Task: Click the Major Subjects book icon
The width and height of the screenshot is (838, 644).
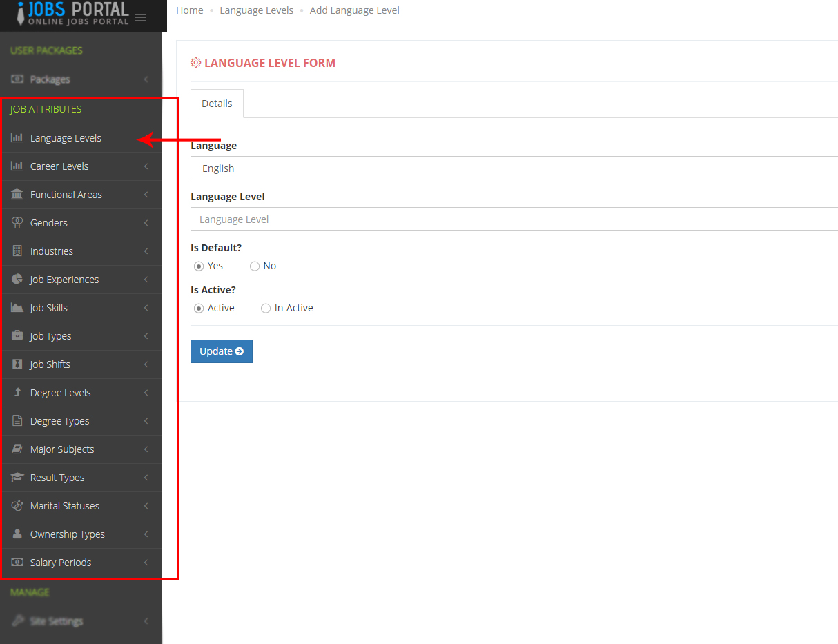Action: click(17, 449)
